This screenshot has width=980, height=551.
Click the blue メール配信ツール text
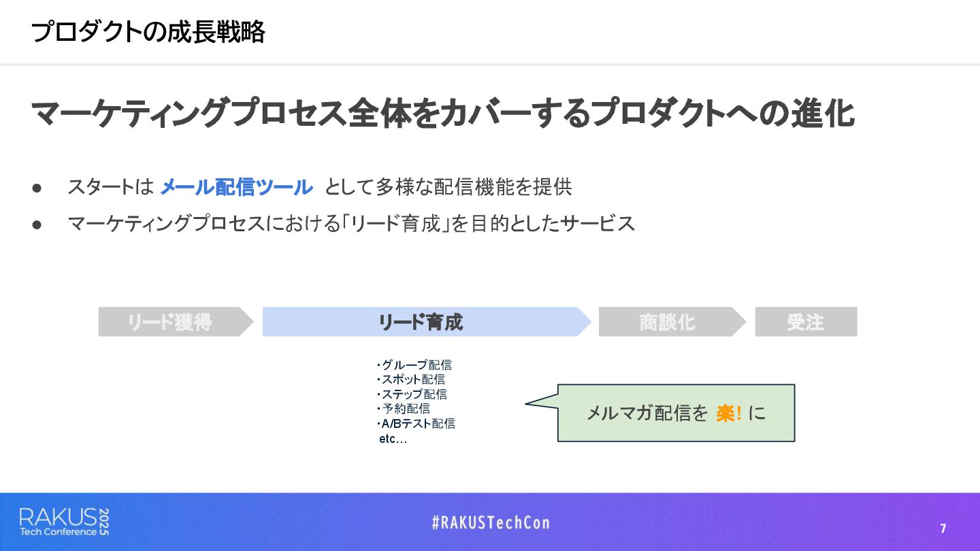(x=236, y=187)
